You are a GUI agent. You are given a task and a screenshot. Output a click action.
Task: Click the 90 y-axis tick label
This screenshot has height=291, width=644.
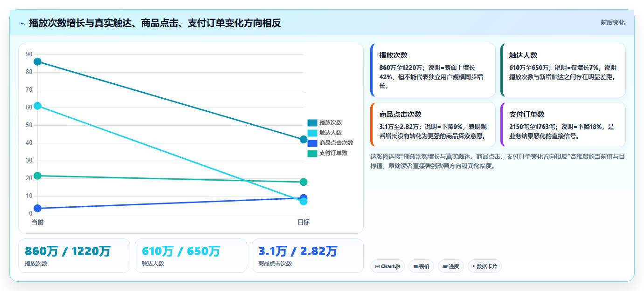point(29,54)
